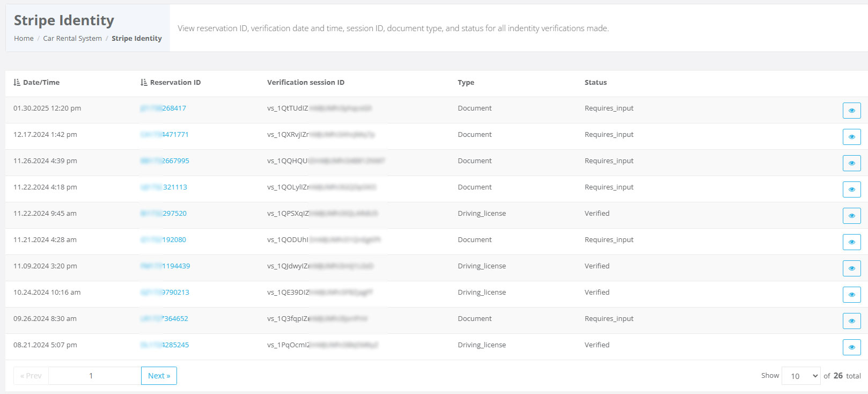The width and height of the screenshot is (868, 394).
Task: Click the Stripe Identity breadcrumb item
Action: tap(137, 39)
